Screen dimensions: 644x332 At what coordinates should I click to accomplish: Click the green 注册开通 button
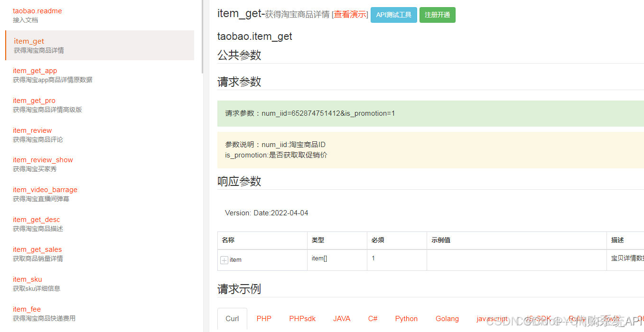pos(438,15)
